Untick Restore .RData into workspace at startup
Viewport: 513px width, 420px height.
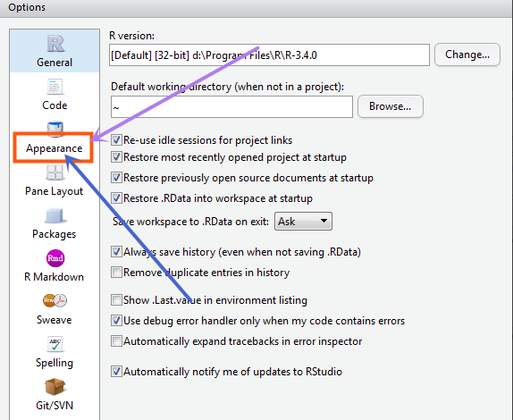pos(116,197)
